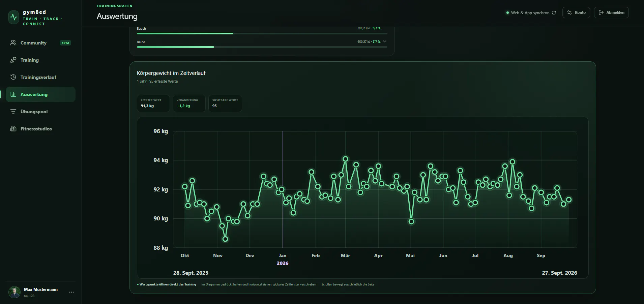The image size is (644, 304).
Task: Expand the Beine row chevron
Action: pyautogui.click(x=384, y=41)
